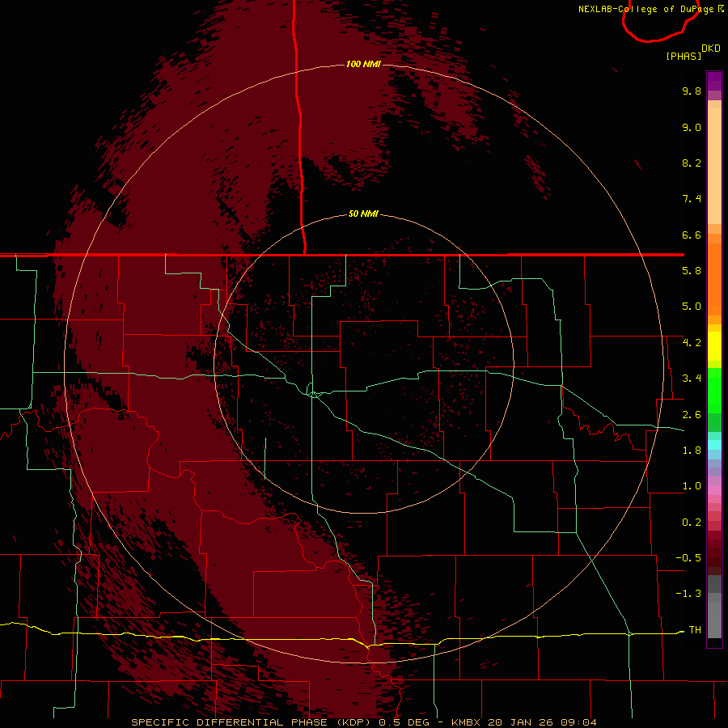728x728 pixels.
Task: Select the 1.8 value on the scale
Action: (x=692, y=451)
